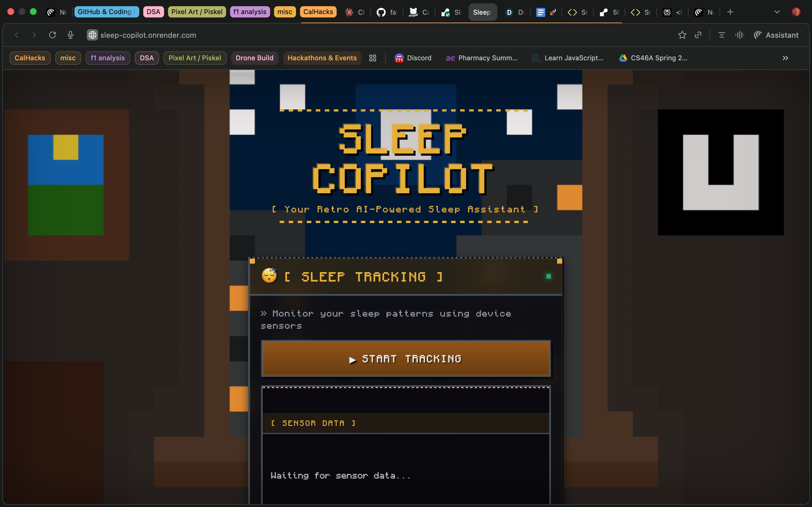Open the Drone Build bookmark folder
Viewport: 812px width, 507px height.
[254, 58]
